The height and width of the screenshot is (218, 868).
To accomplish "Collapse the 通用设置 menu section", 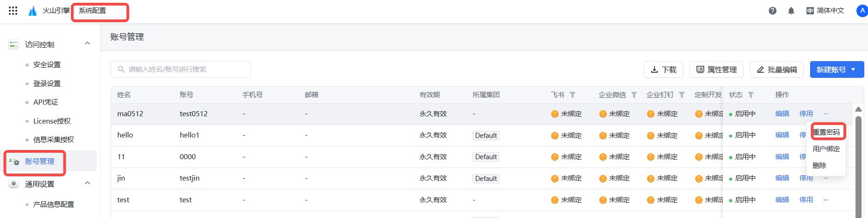I will point(87,183).
